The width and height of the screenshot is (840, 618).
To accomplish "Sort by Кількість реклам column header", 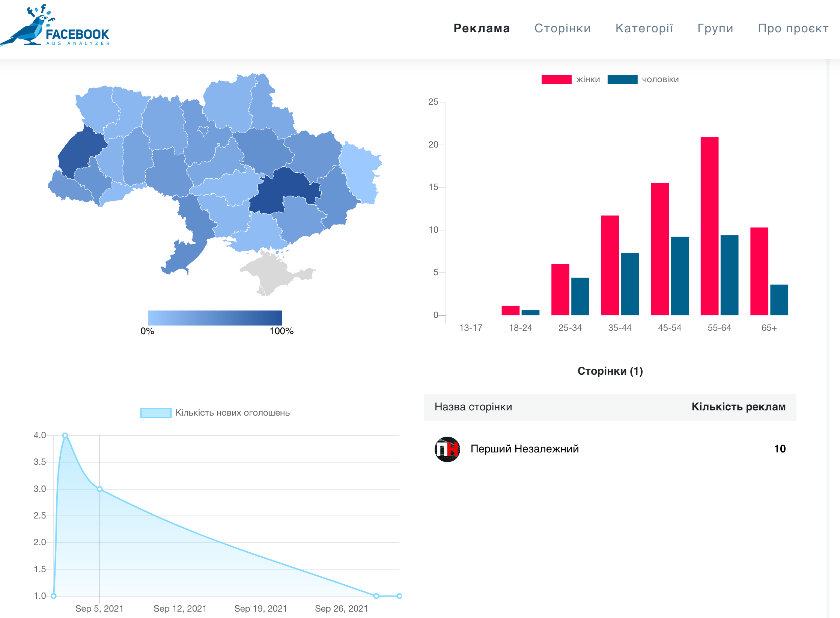I will [738, 407].
